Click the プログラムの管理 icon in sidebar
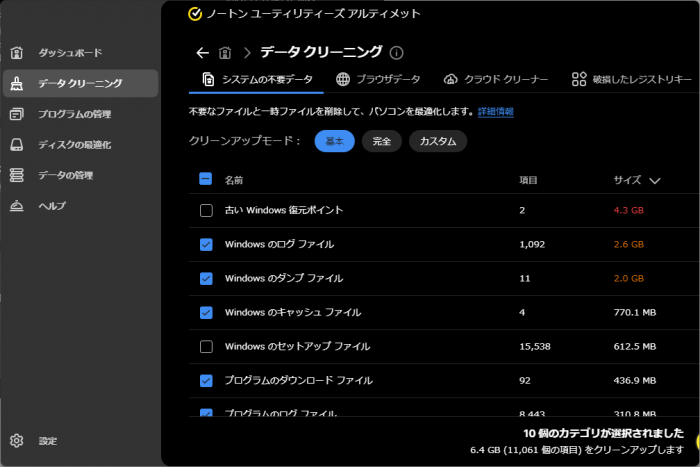 (17, 114)
